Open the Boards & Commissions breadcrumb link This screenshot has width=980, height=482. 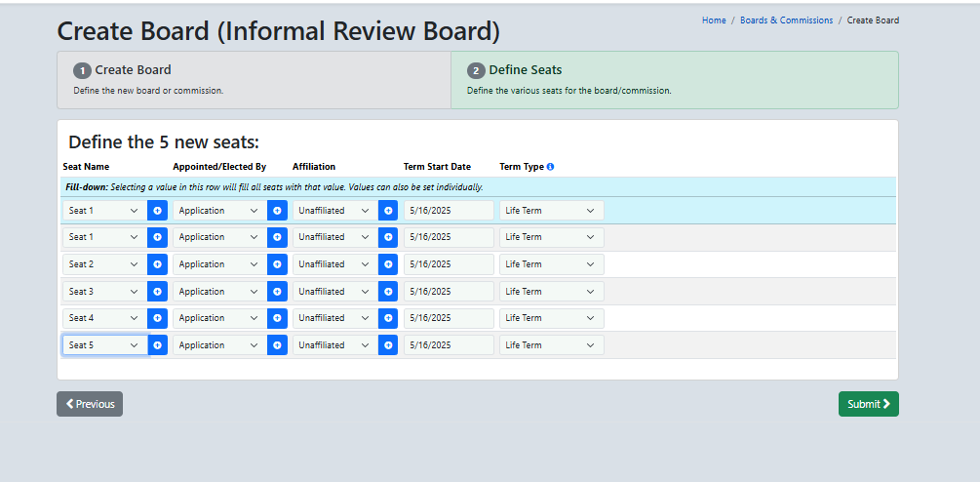click(x=786, y=20)
